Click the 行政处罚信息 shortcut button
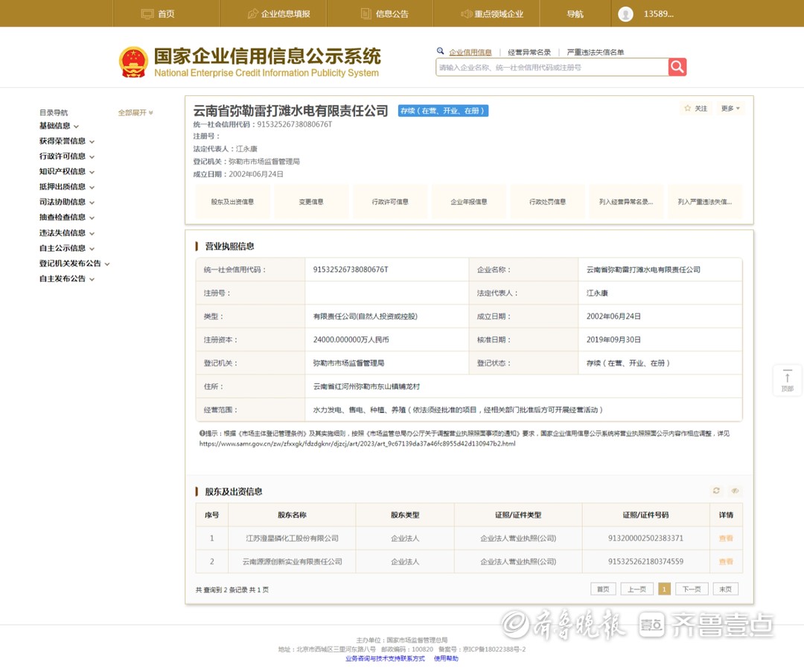 (548, 202)
